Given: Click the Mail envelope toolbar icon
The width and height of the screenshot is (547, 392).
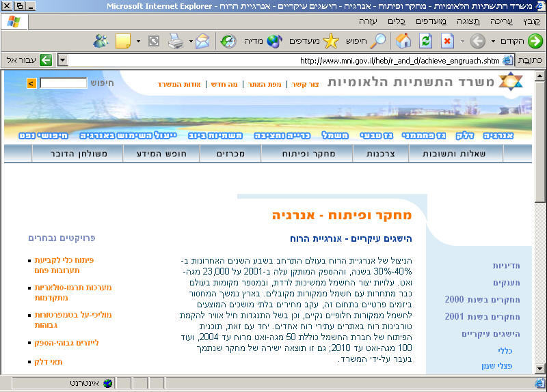Looking at the screenshot, I should 202,41.
